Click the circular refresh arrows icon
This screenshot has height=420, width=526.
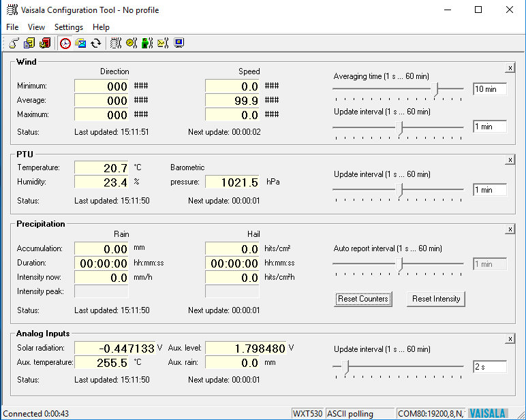point(95,43)
